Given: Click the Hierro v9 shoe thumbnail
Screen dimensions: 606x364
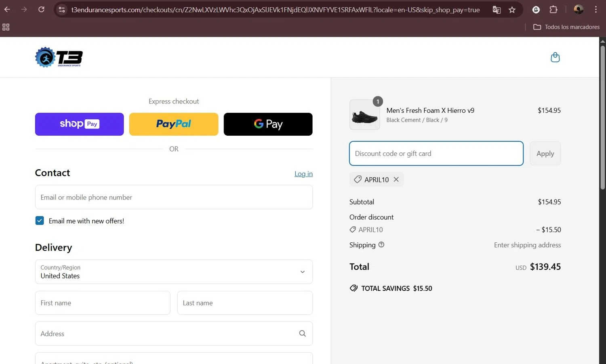Looking at the screenshot, I should [x=364, y=115].
